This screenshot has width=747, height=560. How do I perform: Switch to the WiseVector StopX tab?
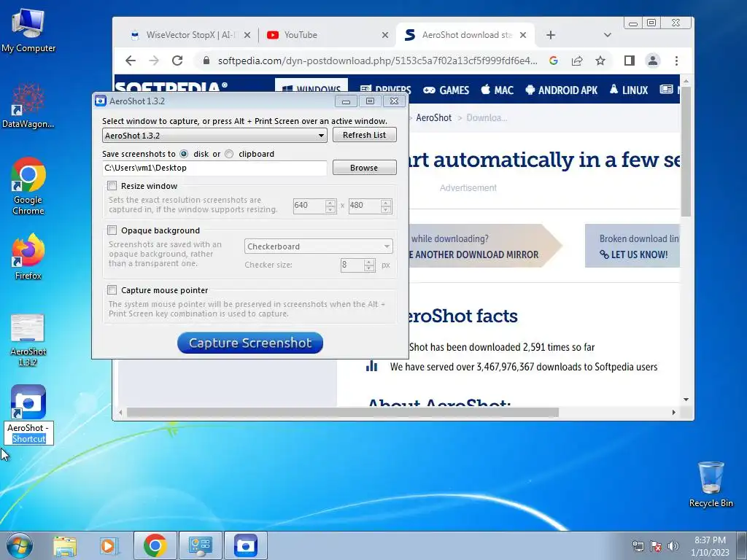(x=190, y=35)
